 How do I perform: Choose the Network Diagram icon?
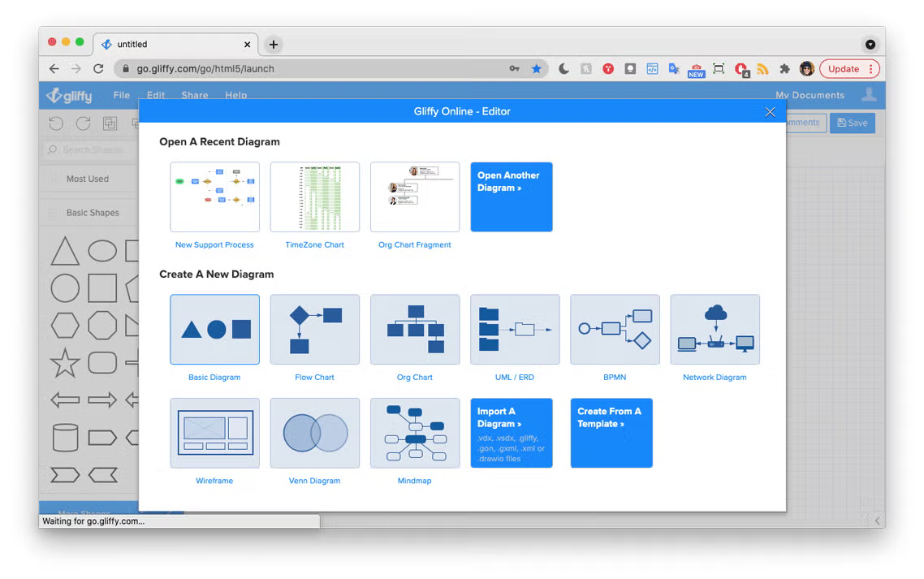[x=715, y=330]
